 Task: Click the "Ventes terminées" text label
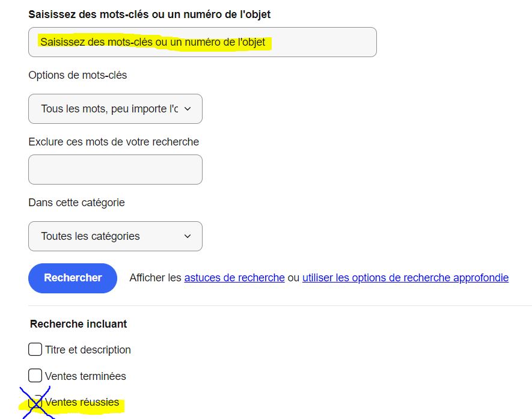pyautogui.click(x=85, y=376)
